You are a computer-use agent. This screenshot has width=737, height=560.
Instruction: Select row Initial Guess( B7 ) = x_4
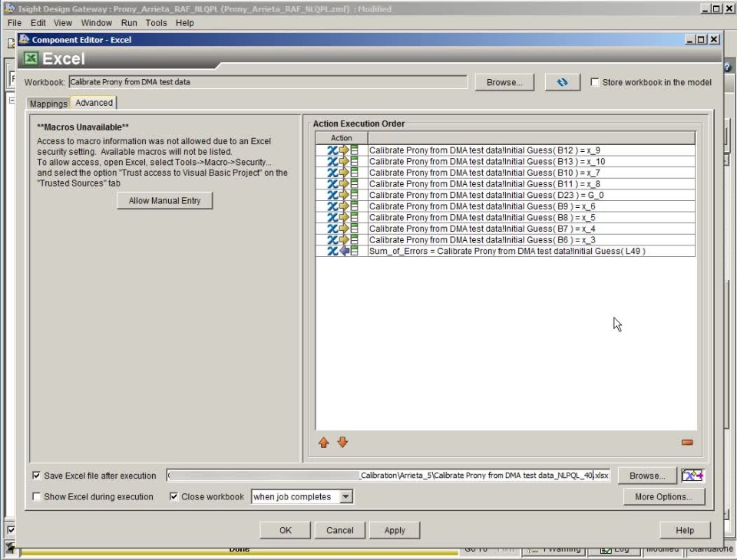point(505,229)
